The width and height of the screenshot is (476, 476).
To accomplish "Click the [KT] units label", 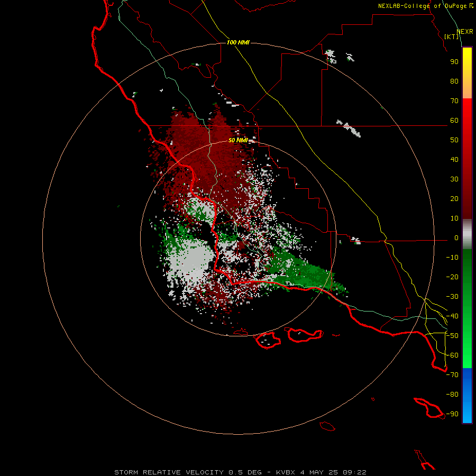I will (x=452, y=36).
